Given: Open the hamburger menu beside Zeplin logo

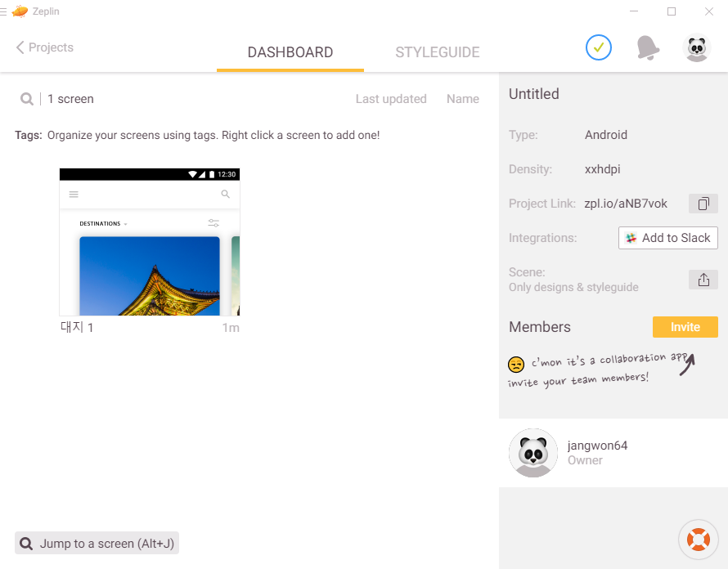Looking at the screenshot, I should coord(2,11).
